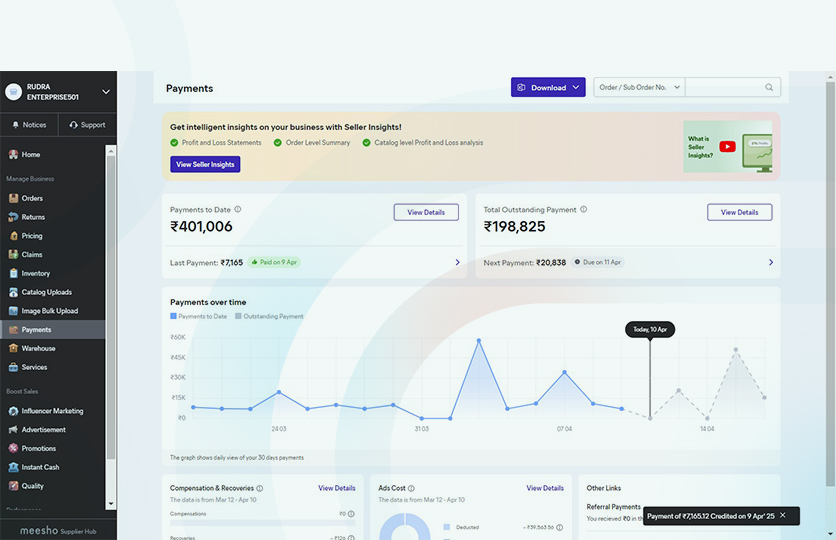Click the Notices bell icon
The width and height of the screenshot is (836, 540).
pyautogui.click(x=15, y=125)
